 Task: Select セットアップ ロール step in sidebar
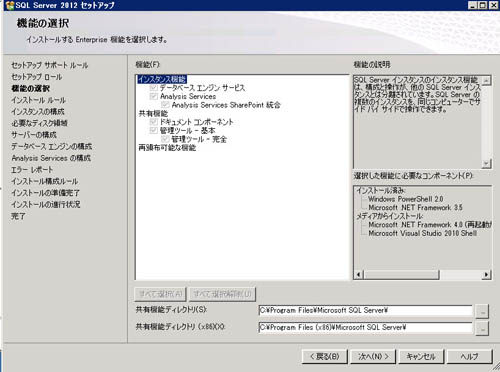(37, 77)
